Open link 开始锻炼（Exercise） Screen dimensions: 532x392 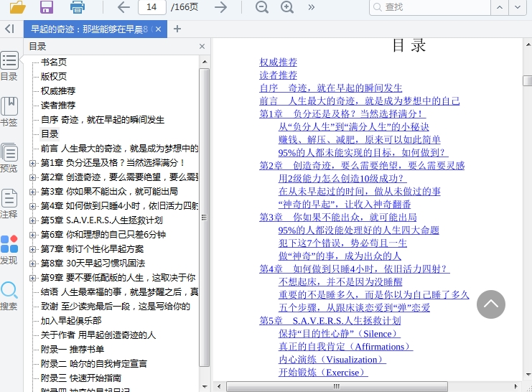[322, 373]
